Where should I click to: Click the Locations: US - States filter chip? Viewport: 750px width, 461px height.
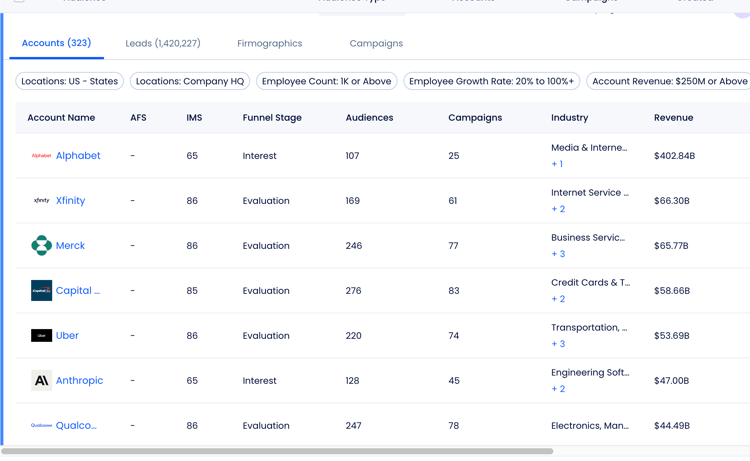[x=69, y=81]
